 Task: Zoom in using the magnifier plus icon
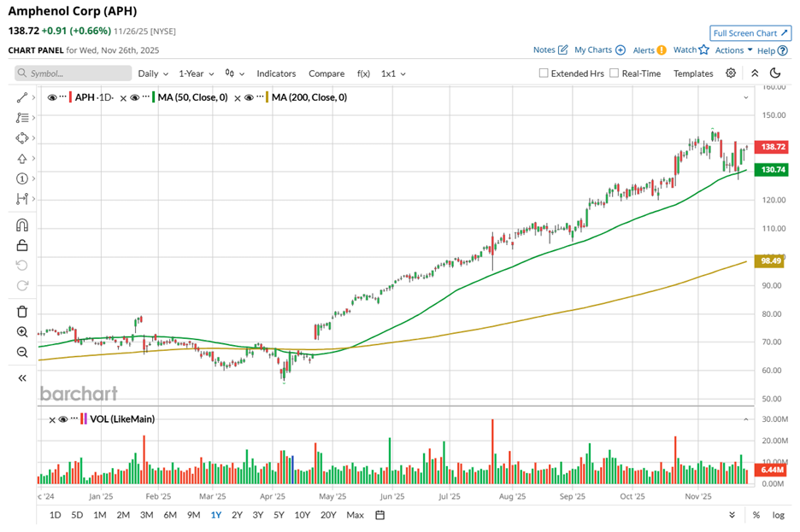[x=22, y=332]
